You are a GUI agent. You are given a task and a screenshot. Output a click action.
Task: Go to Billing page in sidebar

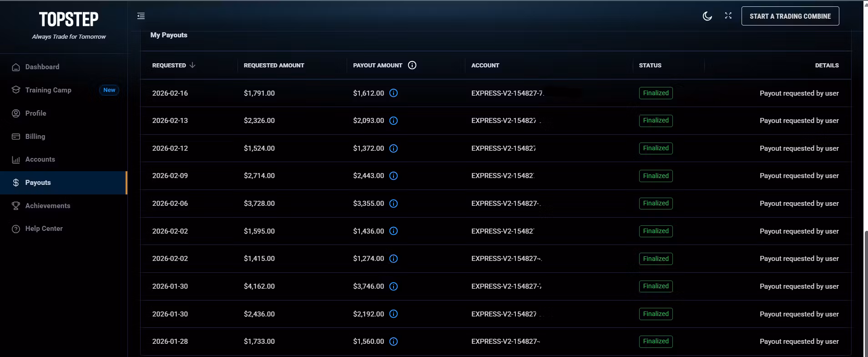[x=35, y=137]
